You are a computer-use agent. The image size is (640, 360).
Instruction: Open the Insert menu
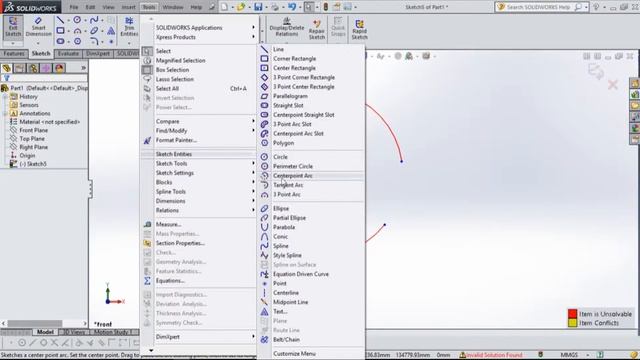pyautogui.click(x=128, y=7)
